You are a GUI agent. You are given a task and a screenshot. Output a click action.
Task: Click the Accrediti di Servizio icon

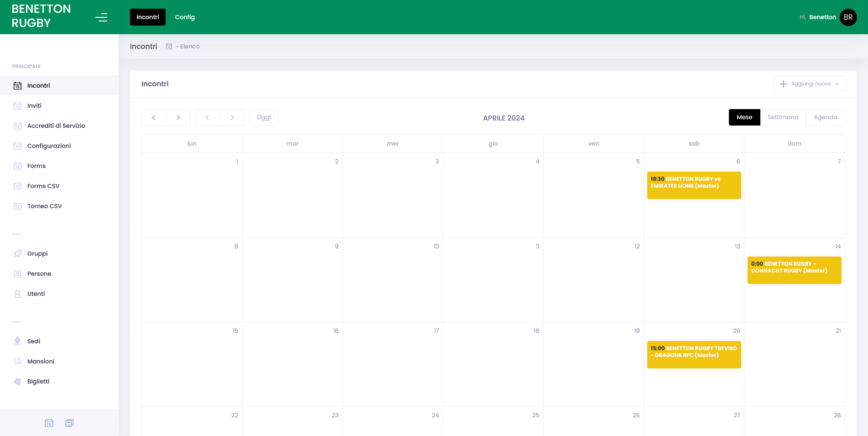(x=17, y=126)
